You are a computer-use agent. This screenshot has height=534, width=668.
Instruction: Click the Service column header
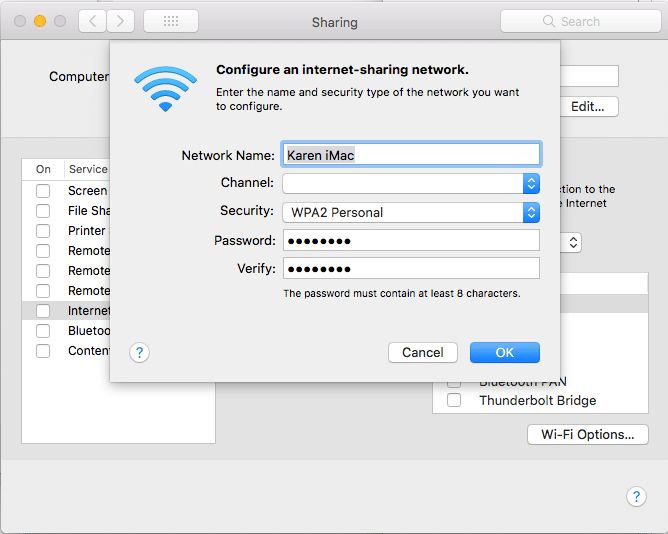click(88, 169)
